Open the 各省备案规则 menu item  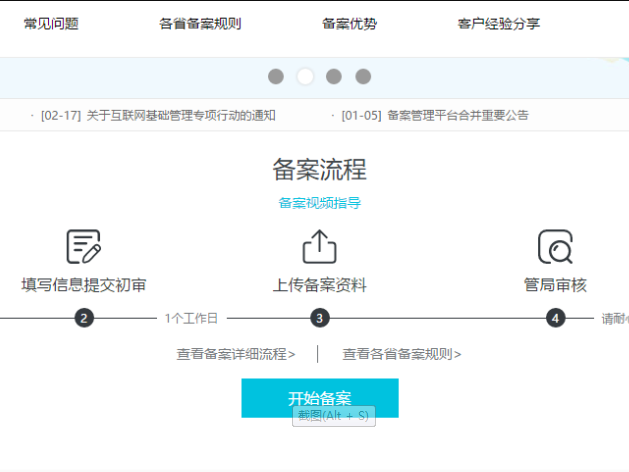200,24
